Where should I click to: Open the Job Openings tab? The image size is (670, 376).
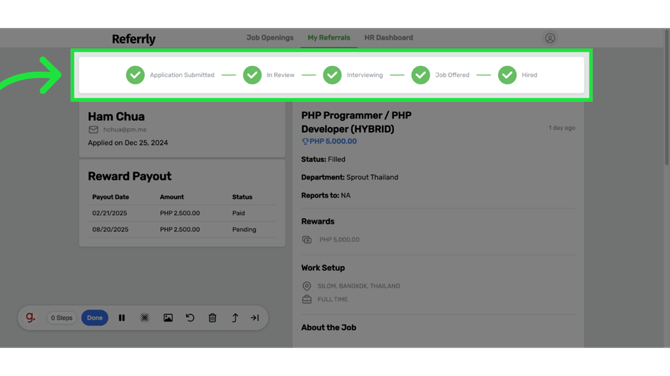point(270,38)
